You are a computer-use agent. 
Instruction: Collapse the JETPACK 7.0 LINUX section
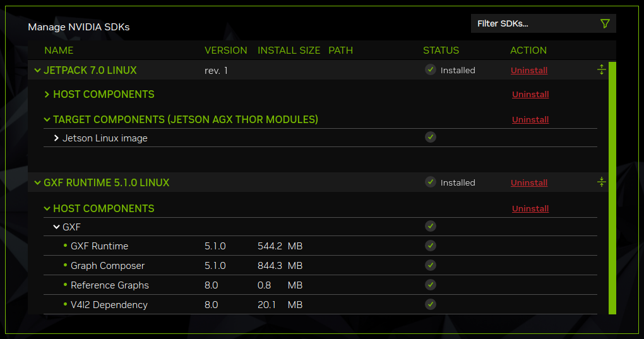pos(38,71)
